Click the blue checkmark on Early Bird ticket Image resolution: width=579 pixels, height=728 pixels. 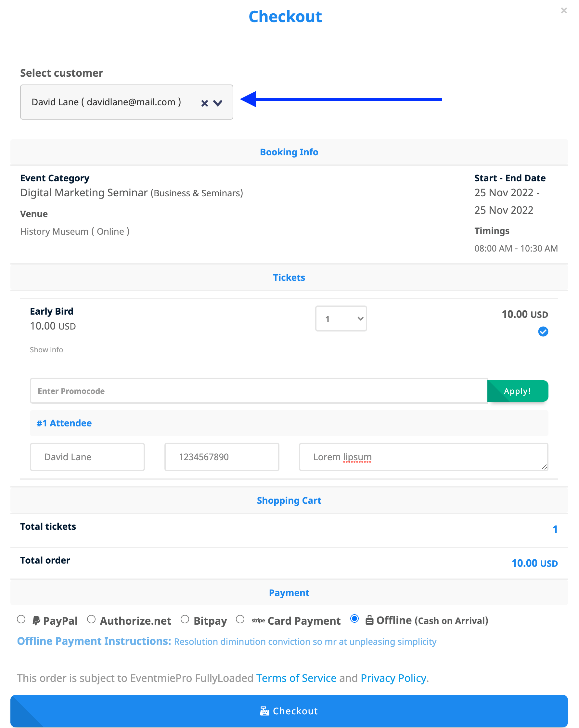(543, 332)
